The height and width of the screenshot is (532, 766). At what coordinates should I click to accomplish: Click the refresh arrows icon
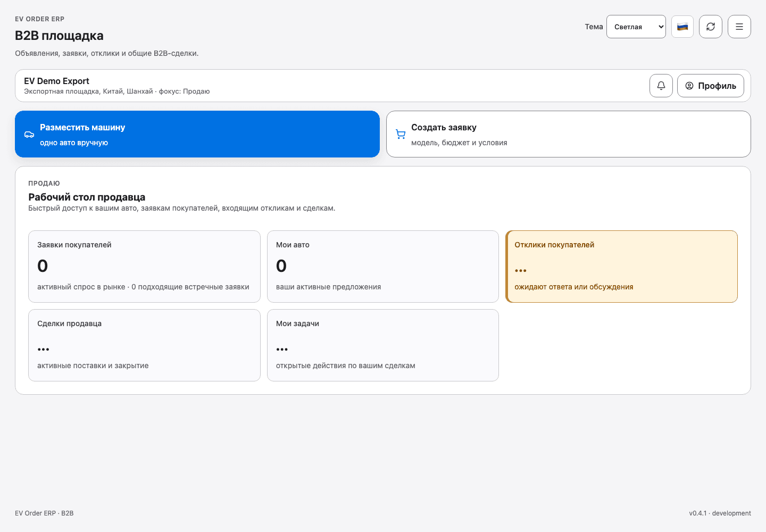[x=711, y=27]
